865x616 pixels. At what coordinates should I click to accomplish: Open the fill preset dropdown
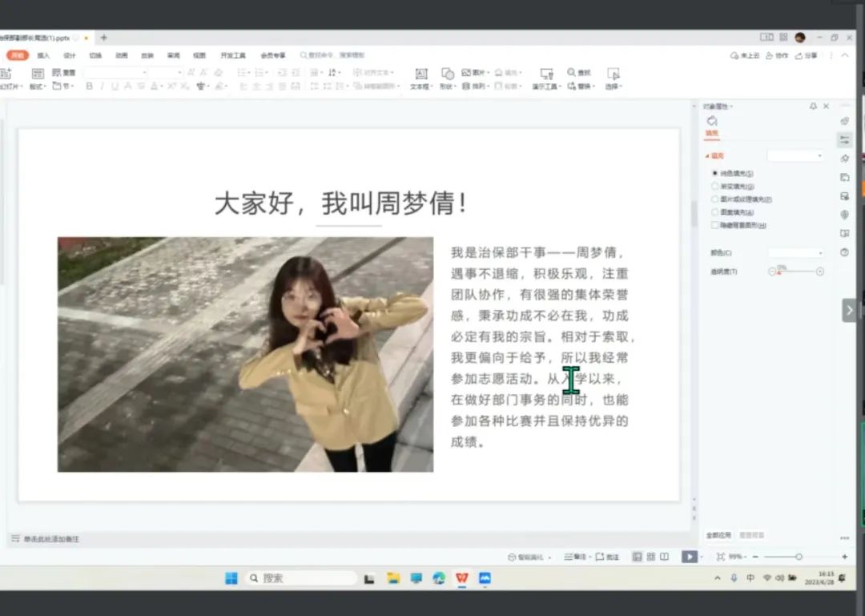[795, 155]
